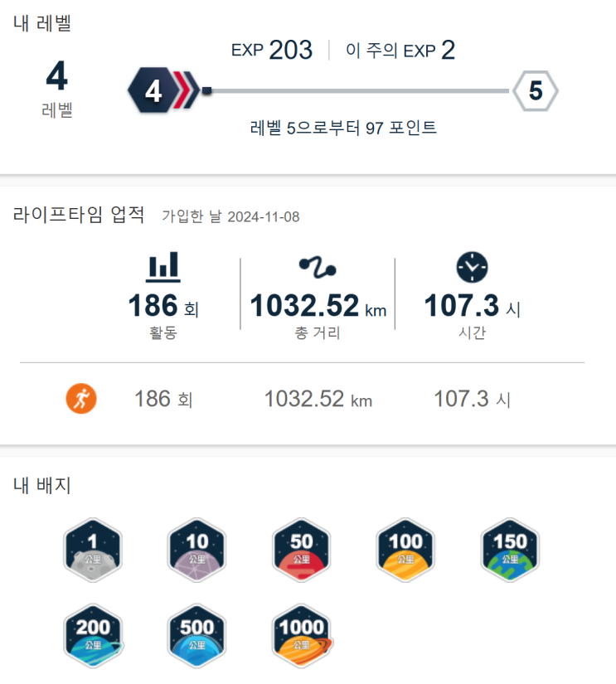This screenshot has height=684, width=616.
Task: Click the total distance route icon
Action: [x=317, y=267]
